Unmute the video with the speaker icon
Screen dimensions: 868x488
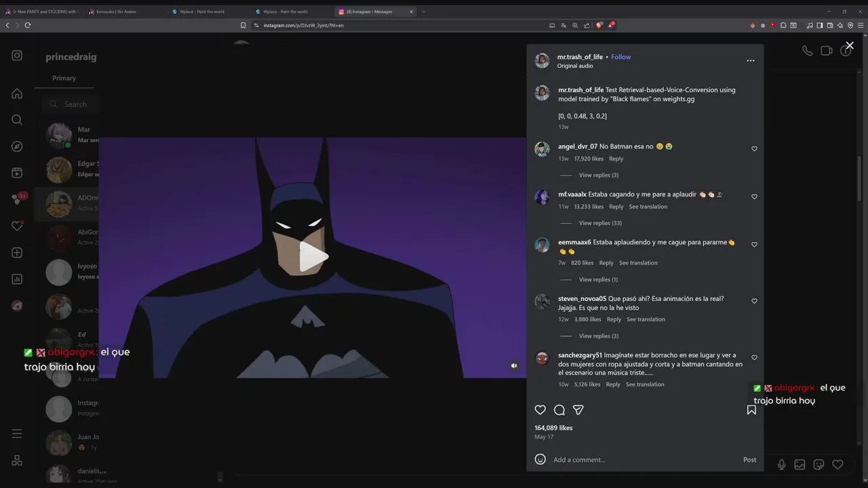click(514, 365)
